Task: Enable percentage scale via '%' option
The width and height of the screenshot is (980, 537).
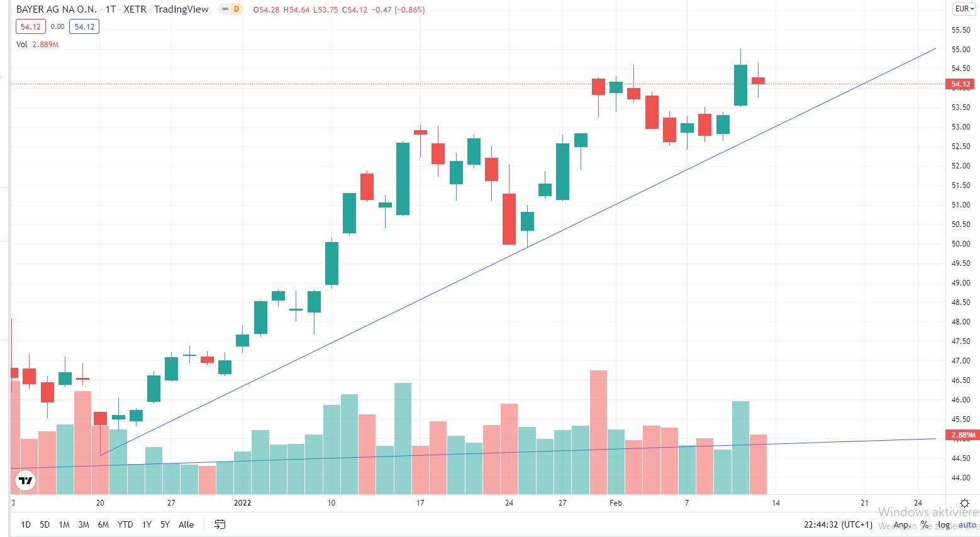Action: [x=923, y=524]
